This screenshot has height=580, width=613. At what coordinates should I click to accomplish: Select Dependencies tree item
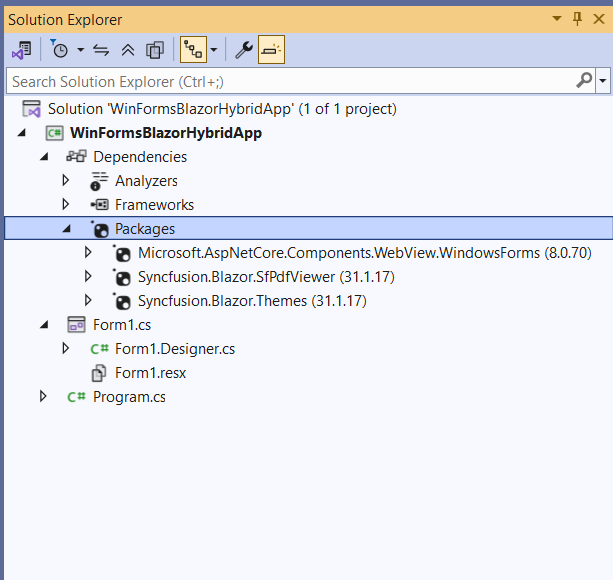click(140, 157)
